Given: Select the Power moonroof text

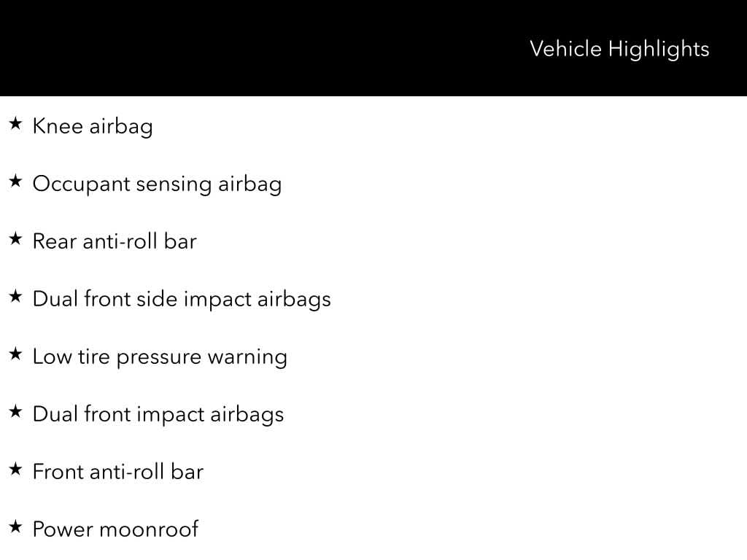Looking at the screenshot, I should click(115, 529).
